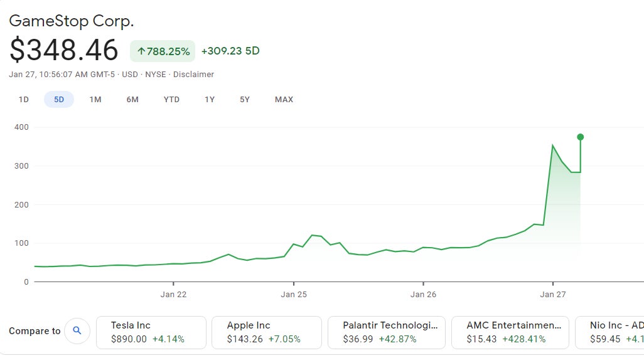Add Apple Inc to the comparison

(x=266, y=332)
